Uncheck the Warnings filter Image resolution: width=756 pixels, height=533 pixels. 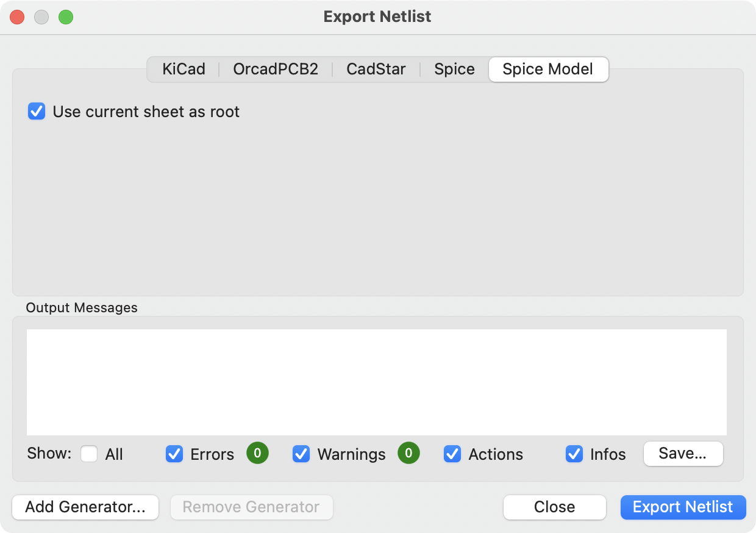(301, 454)
